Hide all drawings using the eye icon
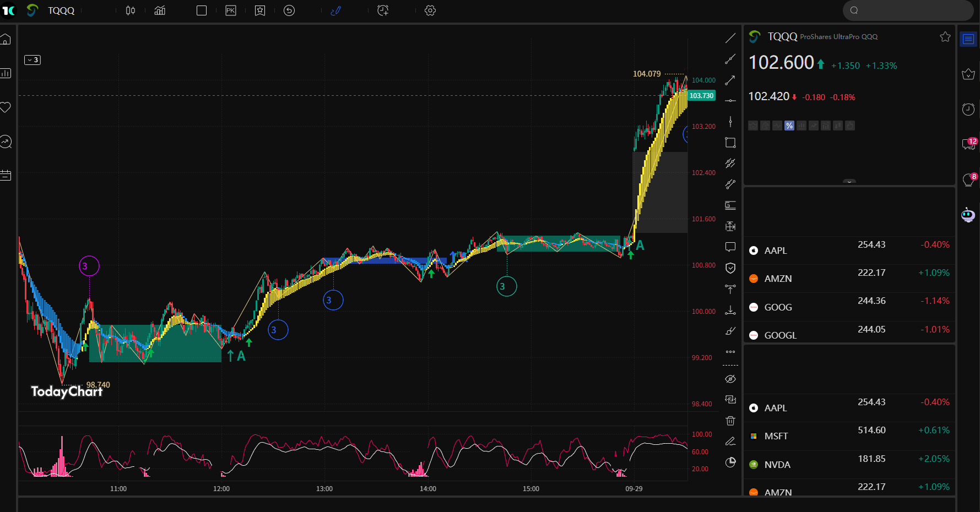Viewport: 980px width, 512px height. pyautogui.click(x=730, y=379)
